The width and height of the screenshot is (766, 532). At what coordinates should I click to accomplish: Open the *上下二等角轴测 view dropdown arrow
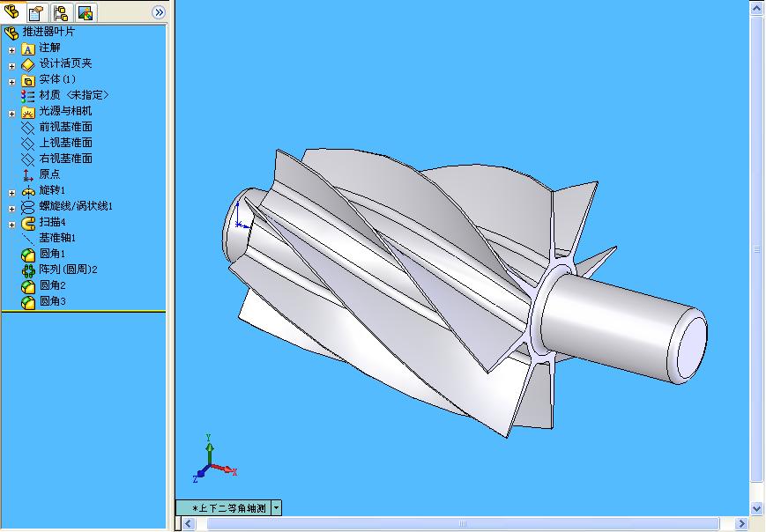point(277,508)
